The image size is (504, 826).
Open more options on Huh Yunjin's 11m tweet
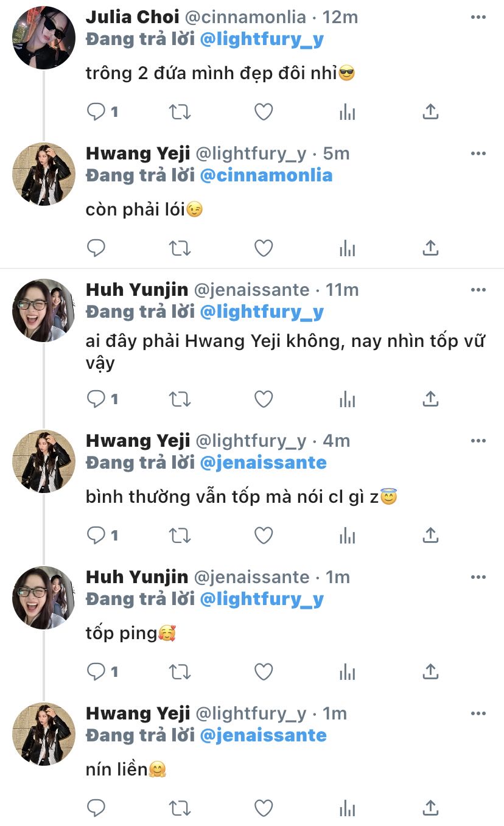[478, 290]
